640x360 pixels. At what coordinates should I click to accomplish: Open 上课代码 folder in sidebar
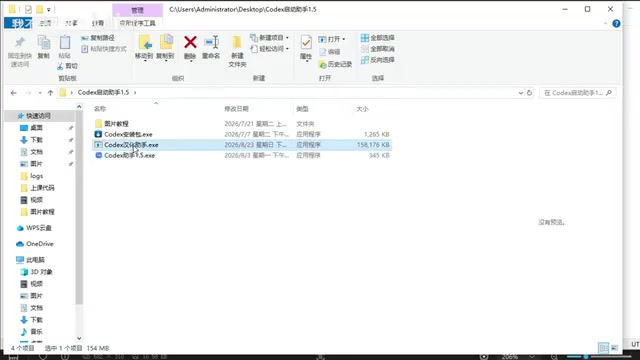(x=42, y=188)
